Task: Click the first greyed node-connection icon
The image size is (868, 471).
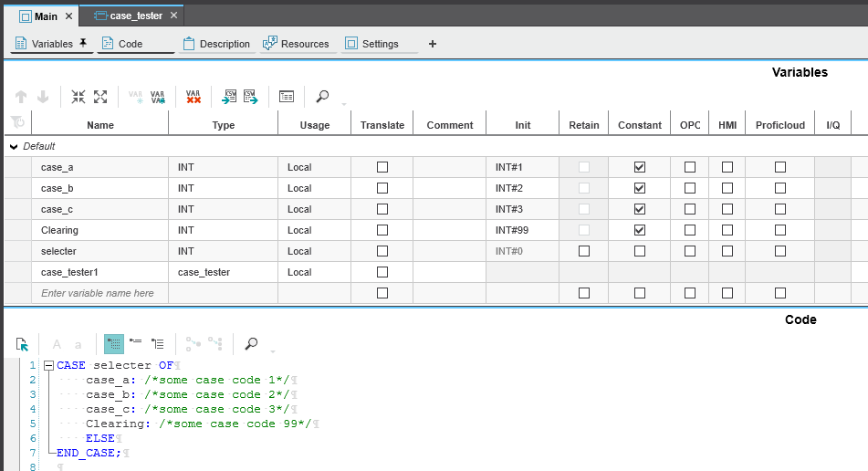Action: 193,344
